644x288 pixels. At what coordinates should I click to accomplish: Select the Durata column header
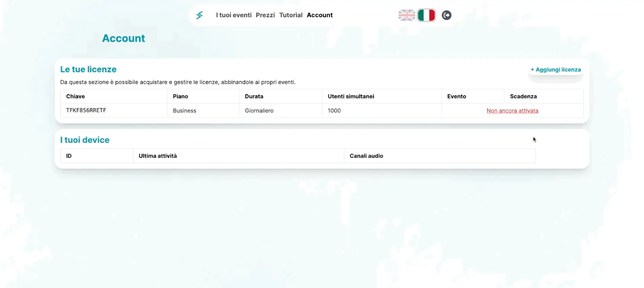pos(254,97)
